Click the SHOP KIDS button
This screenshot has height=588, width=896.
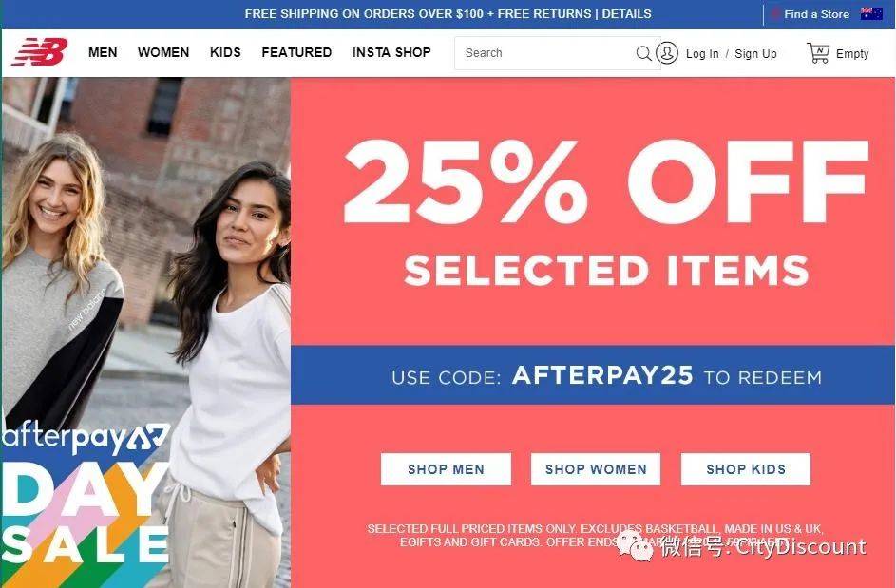coord(746,469)
